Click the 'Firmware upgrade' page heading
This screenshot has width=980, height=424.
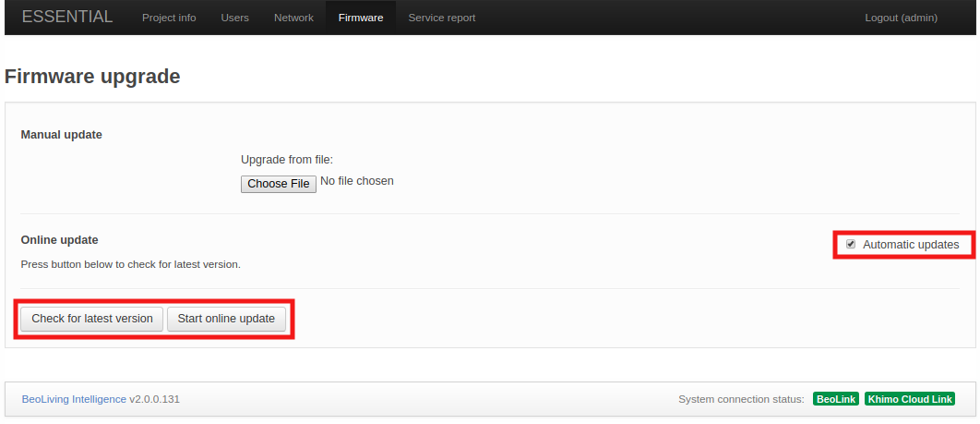pos(92,76)
